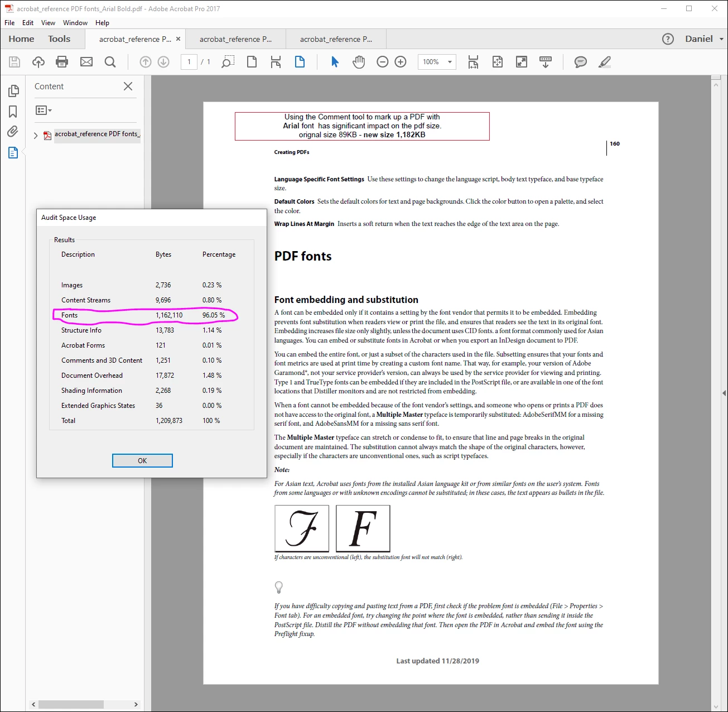
Task: Open Attachments paperclip panel
Action: click(x=13, y=132)
